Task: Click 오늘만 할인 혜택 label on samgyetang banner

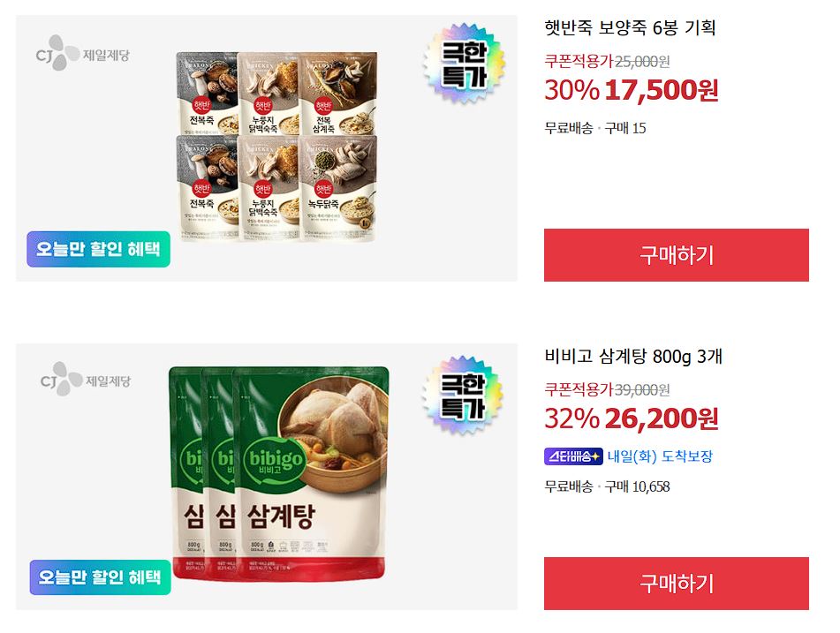Action: pos(100,577)
